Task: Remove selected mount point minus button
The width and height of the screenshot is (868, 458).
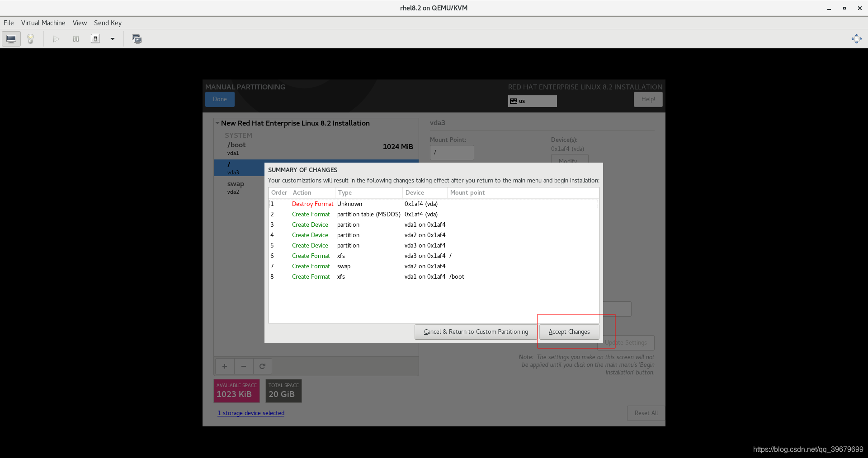Action: coord(244,366)
